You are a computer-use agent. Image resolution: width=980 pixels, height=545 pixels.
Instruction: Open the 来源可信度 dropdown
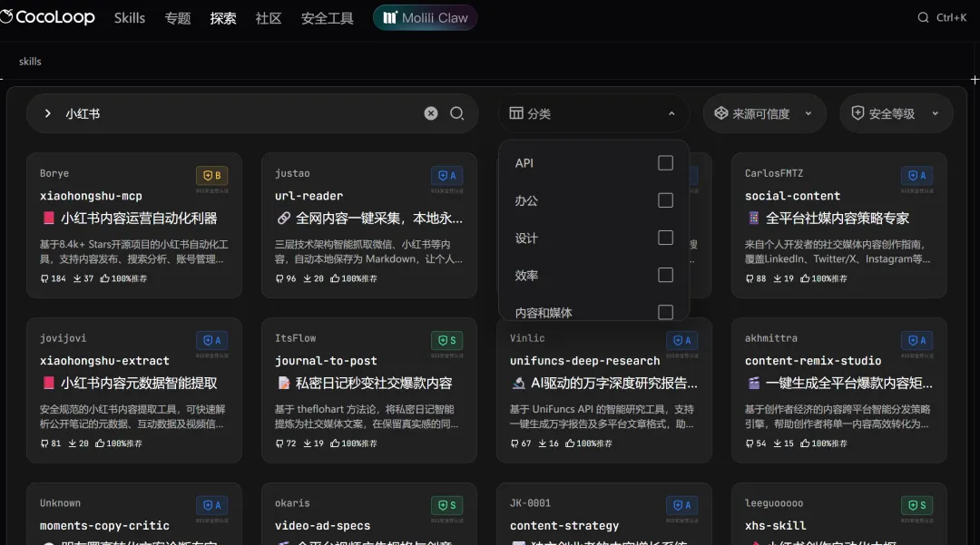(764, 113)
